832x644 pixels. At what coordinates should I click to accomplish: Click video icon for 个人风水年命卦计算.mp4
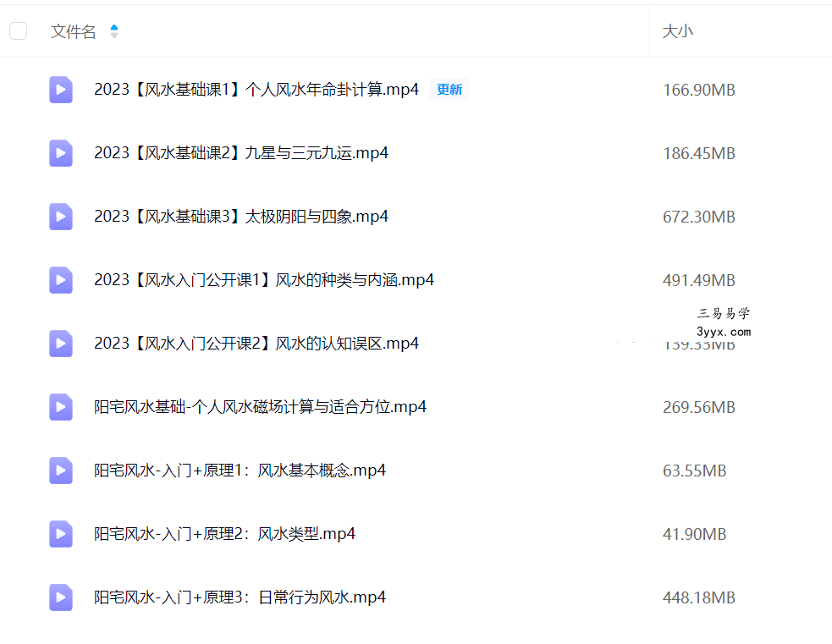(x=61, y=90)
